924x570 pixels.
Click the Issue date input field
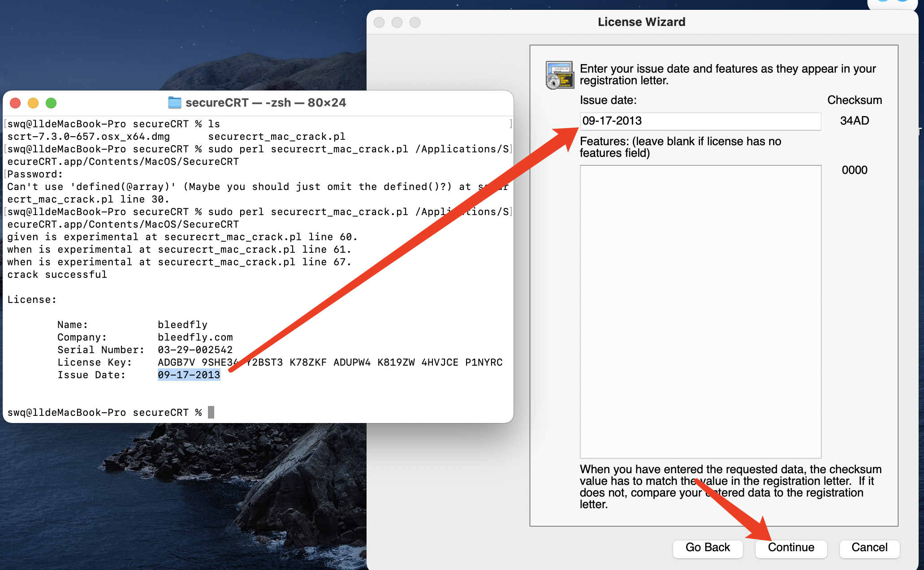tap(700, 121)
